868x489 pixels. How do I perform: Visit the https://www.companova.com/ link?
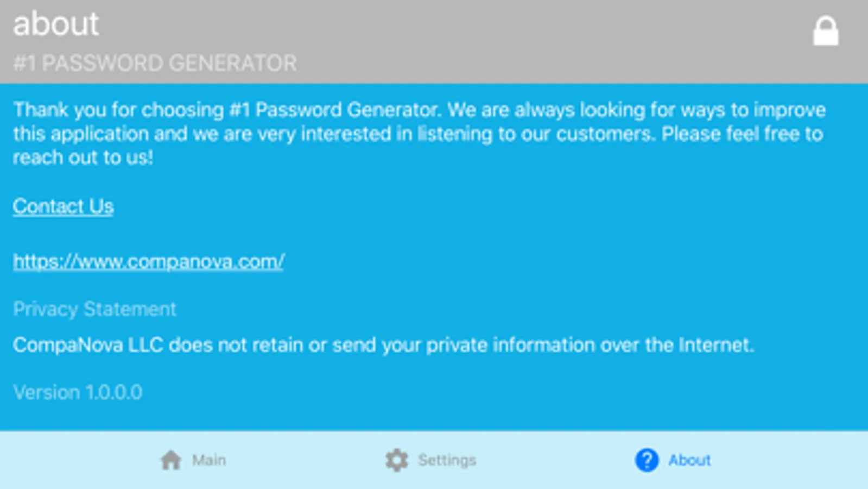[x=148, y=262]
